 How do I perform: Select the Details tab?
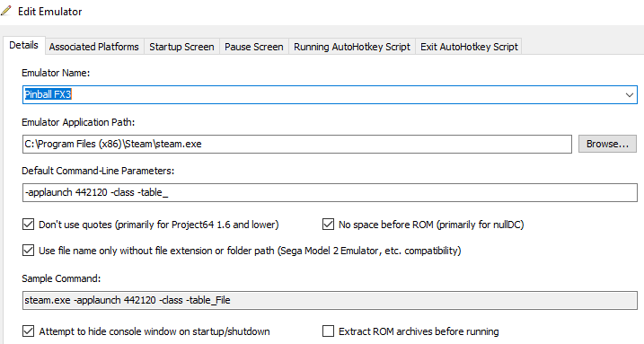point(24,45)
